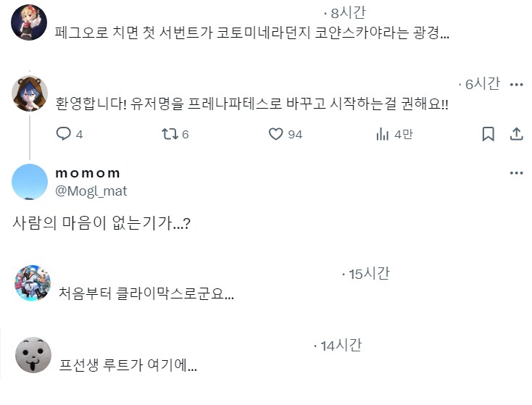Open the 14시간 timestamp link
The width and height of the screenshot is (532, 405).
341,346
